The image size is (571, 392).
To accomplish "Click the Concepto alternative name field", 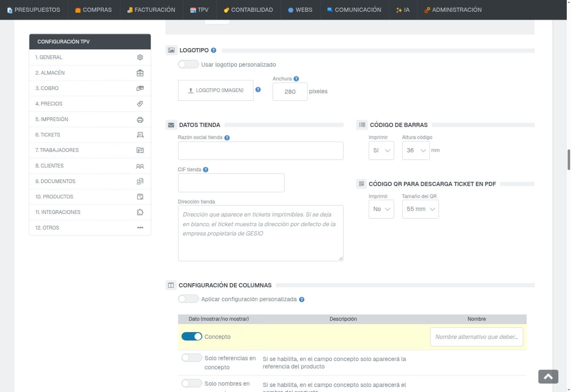I will click(x=477, y=337).
